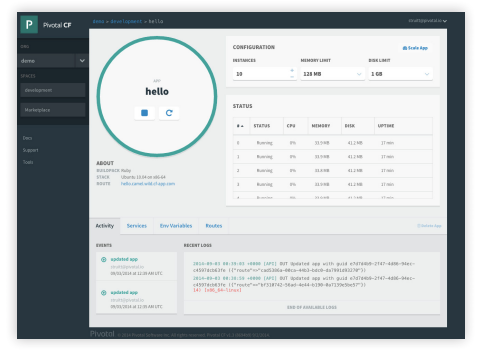The width and height of the screenshot is (497, 361).
Task: Go to development in the breadcrumb
Action: pos(126,21)
